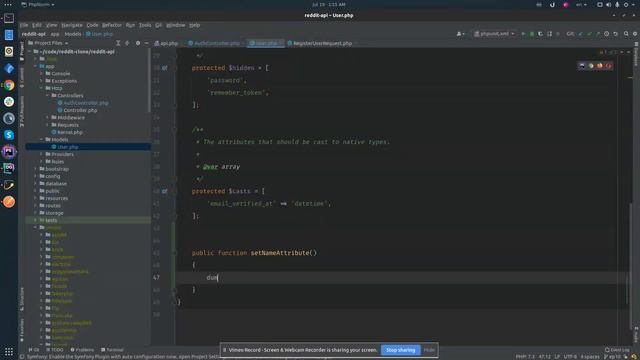Open Terminal from the dock
Image resolution: width=640 pixels, height=360 pixels.
pos(9,18)
